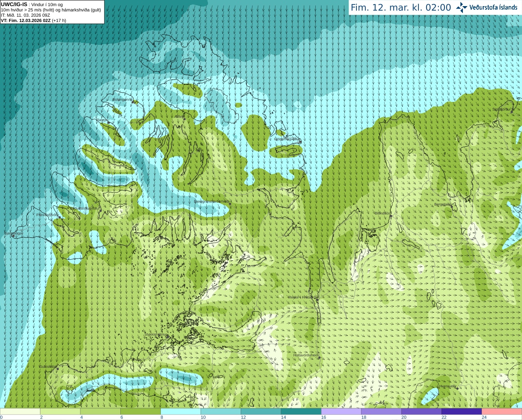This screenshot has width=522, height=420.
Task: Click the Gufuskálar station label
Action: 47,367
